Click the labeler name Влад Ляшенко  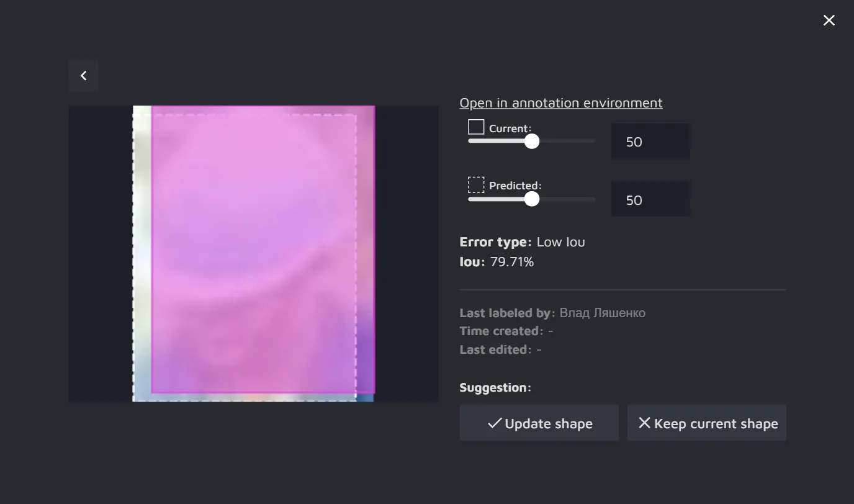point(602,313)
